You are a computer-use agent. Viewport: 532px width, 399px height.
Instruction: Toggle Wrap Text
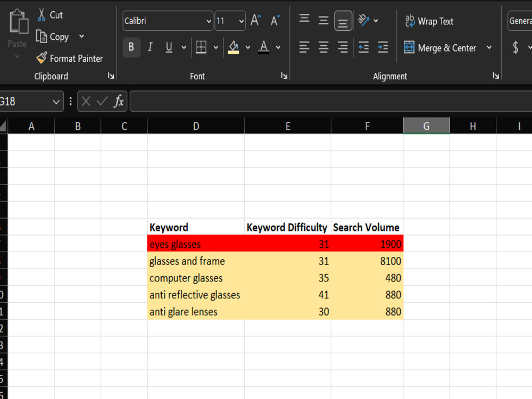coord(429,21)
